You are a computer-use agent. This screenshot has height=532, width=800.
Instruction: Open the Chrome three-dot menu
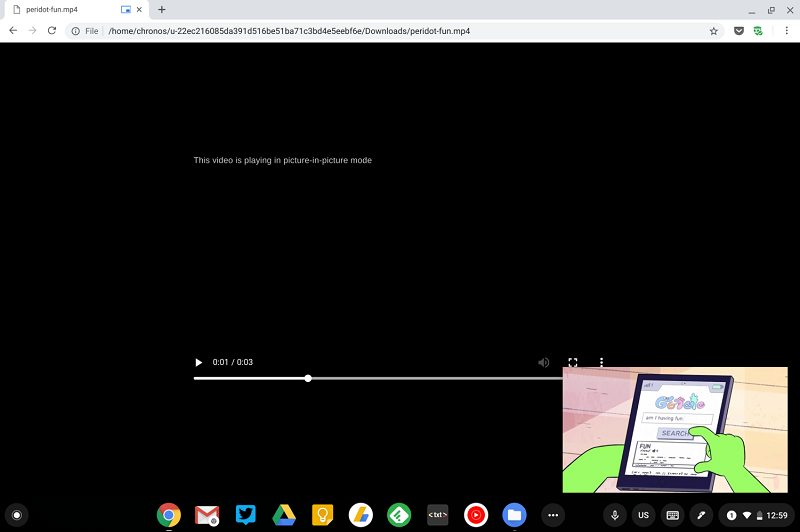click(x=787, y=31)
